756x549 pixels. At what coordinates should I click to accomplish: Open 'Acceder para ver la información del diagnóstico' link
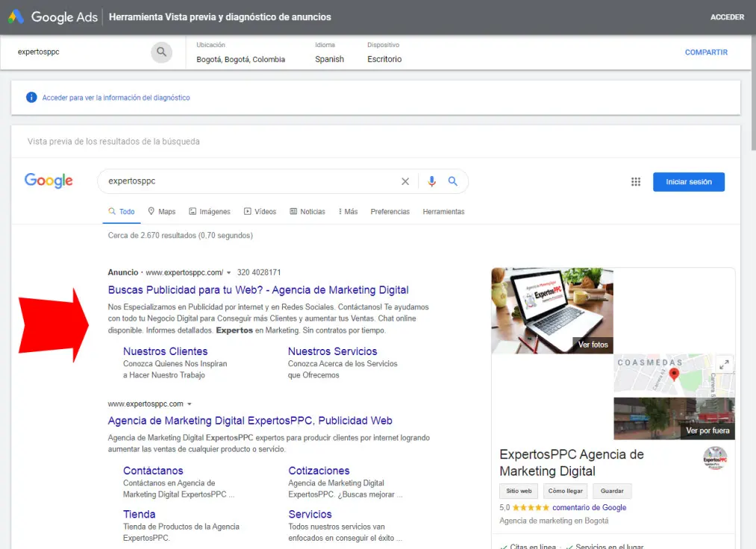[x=116, y=98]
